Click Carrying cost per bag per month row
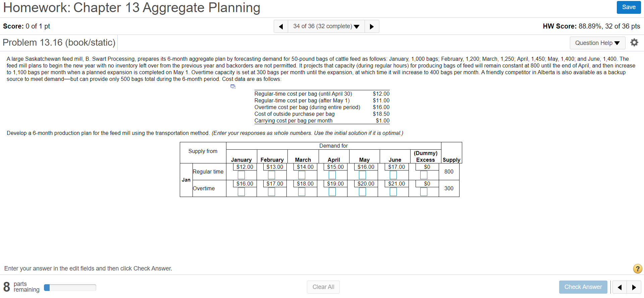Viewport: 644px width, 298px height. click(322, 120)
